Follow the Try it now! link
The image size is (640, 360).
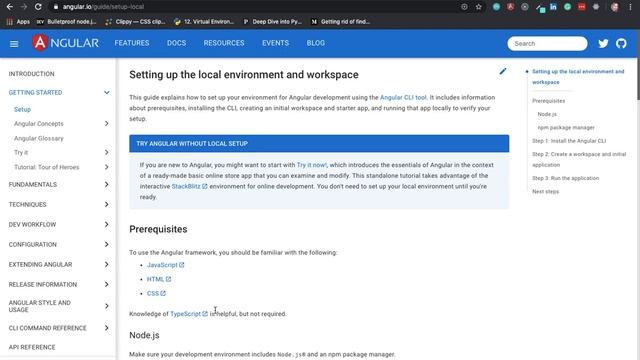[x=312, y=165]
